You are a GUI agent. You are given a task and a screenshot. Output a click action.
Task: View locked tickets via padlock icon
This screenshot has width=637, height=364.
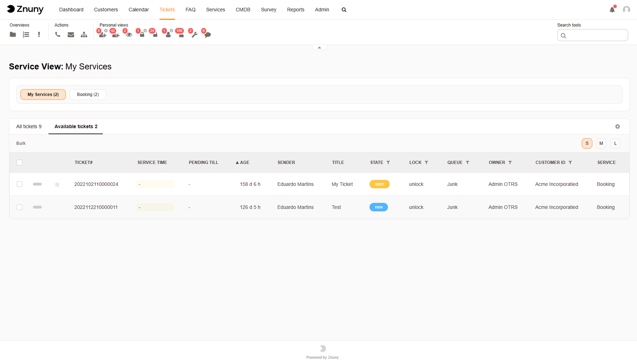[x=142, y=35]
